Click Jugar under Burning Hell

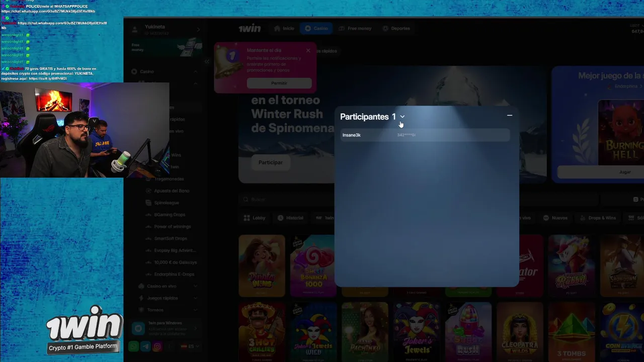click(625, 172)
